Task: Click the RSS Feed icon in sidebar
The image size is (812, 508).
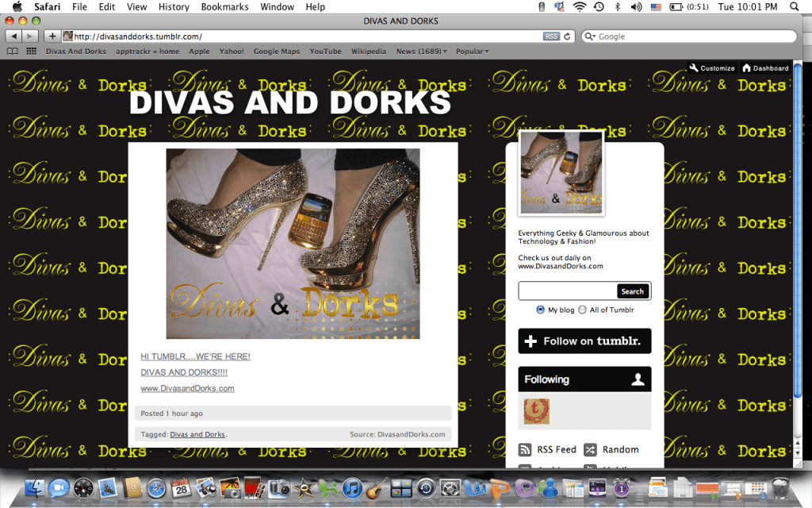Action: pyautogui.click(x=525, y=449)
